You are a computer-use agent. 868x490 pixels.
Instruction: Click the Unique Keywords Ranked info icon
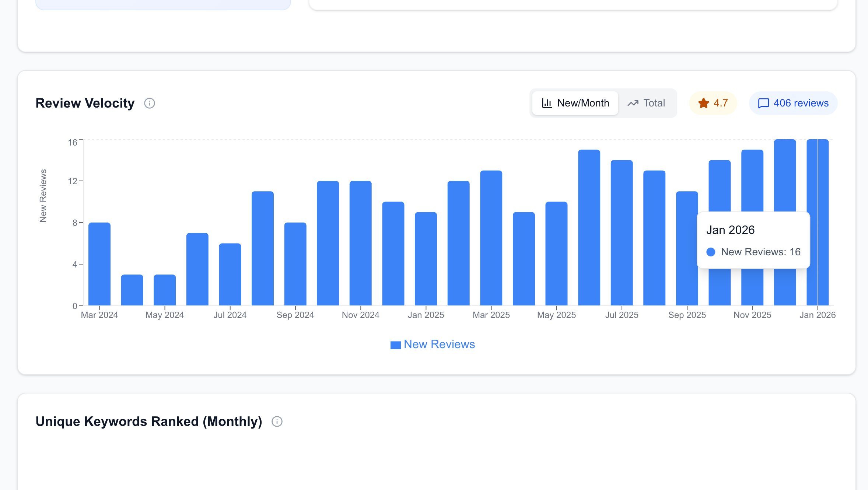277,421
